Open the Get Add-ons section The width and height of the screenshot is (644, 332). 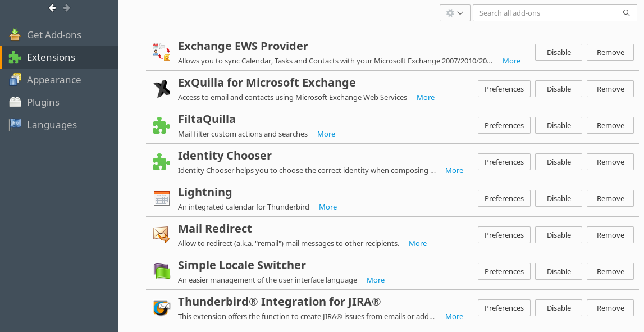(54, 35)
